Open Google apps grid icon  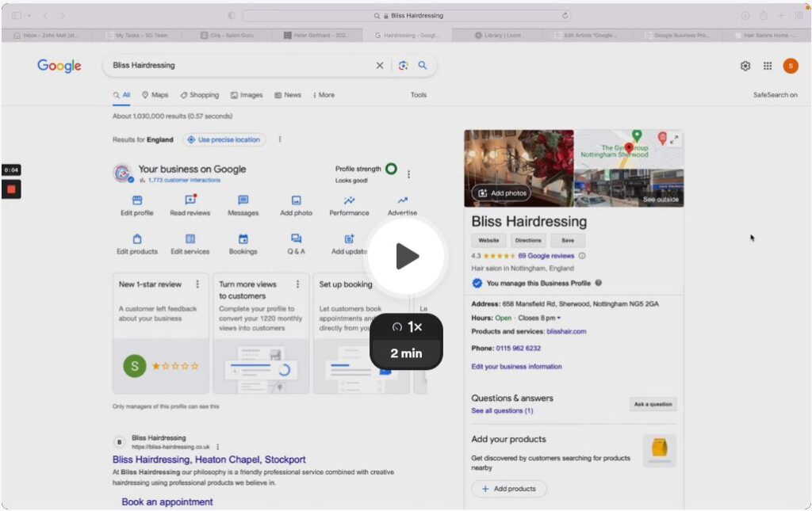tap(768, 66)
